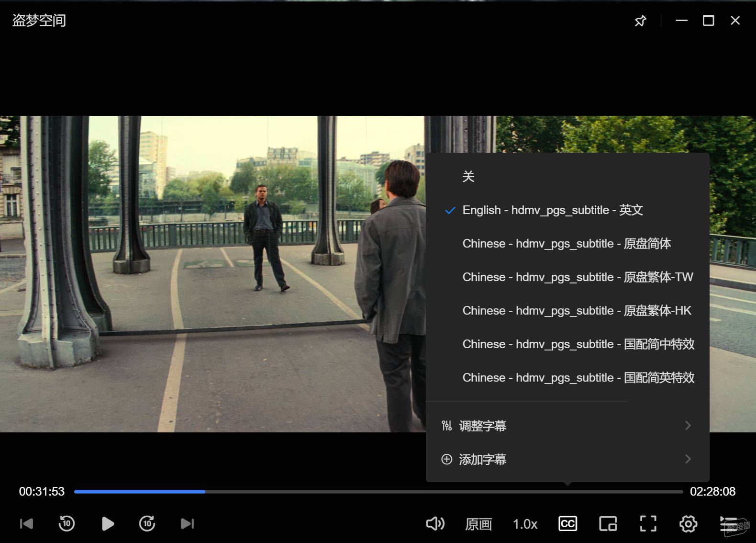Skip to the next video
This screenshot has height=543, width=756.
[x=188, y=524]
